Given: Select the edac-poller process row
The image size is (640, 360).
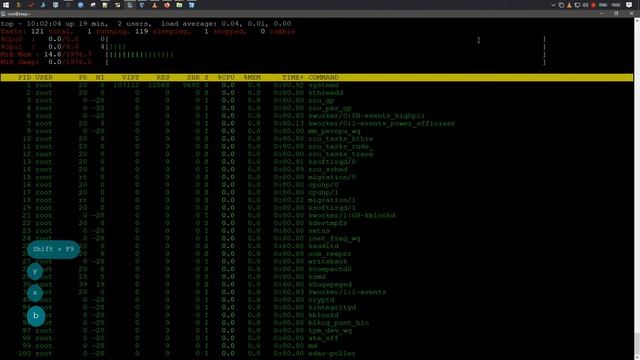Looking at the screenshot, I should click(317, 353).
